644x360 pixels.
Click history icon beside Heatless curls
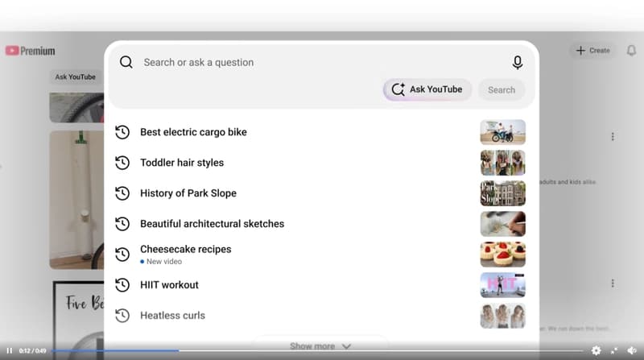pos(122,316)
